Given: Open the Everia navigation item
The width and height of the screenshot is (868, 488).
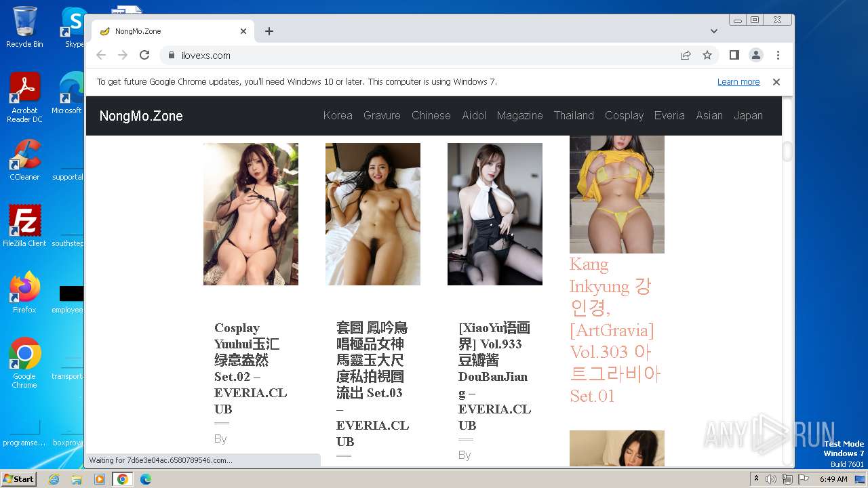Looking at the screenshot, I should click(669, 116).
